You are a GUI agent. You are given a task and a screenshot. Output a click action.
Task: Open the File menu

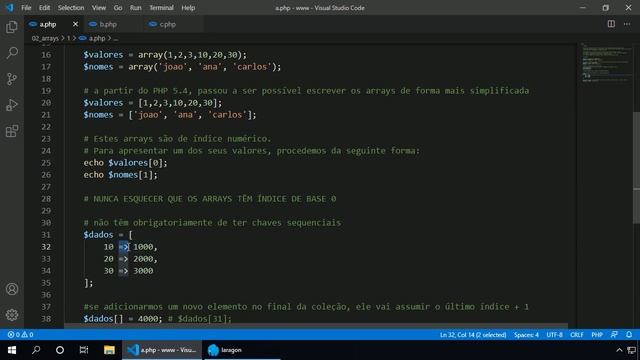(x=26, y=8)
